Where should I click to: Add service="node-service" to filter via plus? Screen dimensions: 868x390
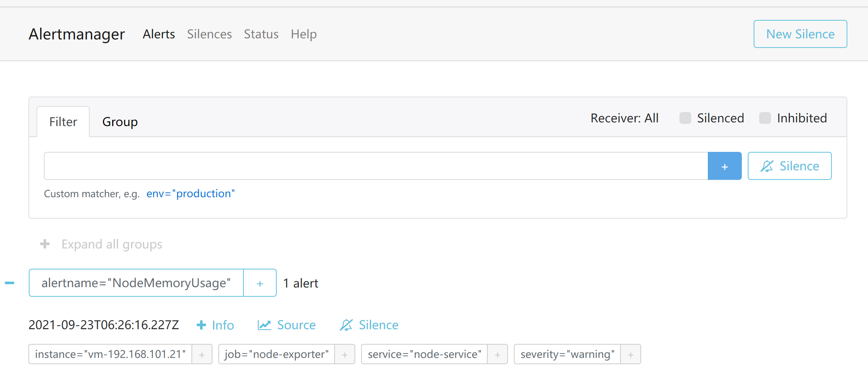point(497,354)
